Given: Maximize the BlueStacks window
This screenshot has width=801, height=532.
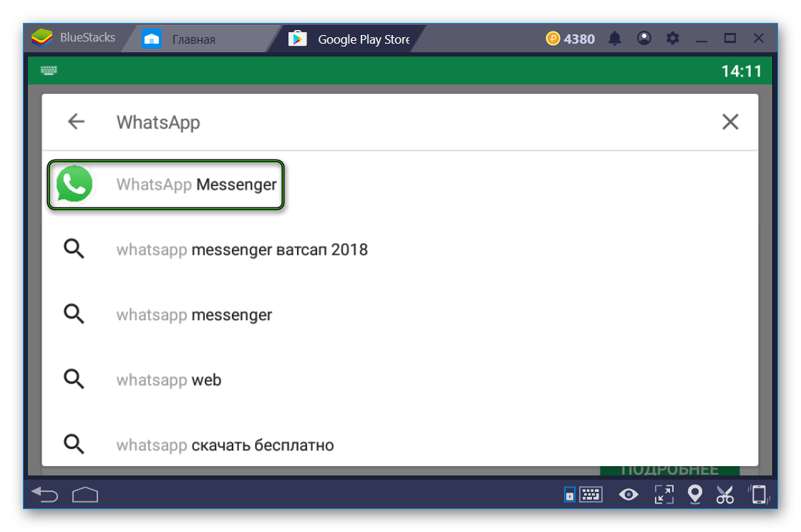Looking at the screenshot, I should 730,39.
